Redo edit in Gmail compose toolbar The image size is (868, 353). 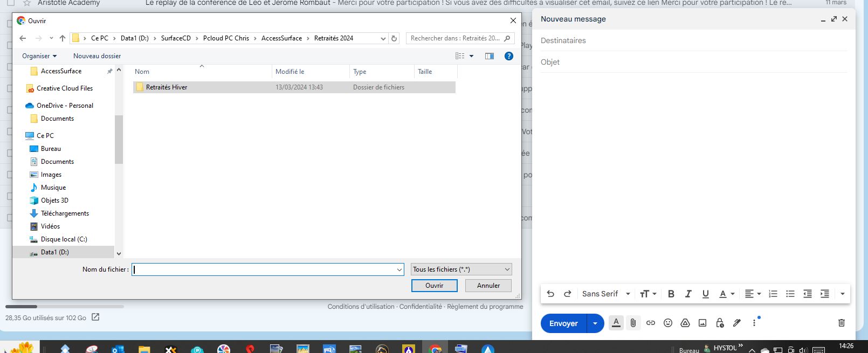(x=567, y=294)
